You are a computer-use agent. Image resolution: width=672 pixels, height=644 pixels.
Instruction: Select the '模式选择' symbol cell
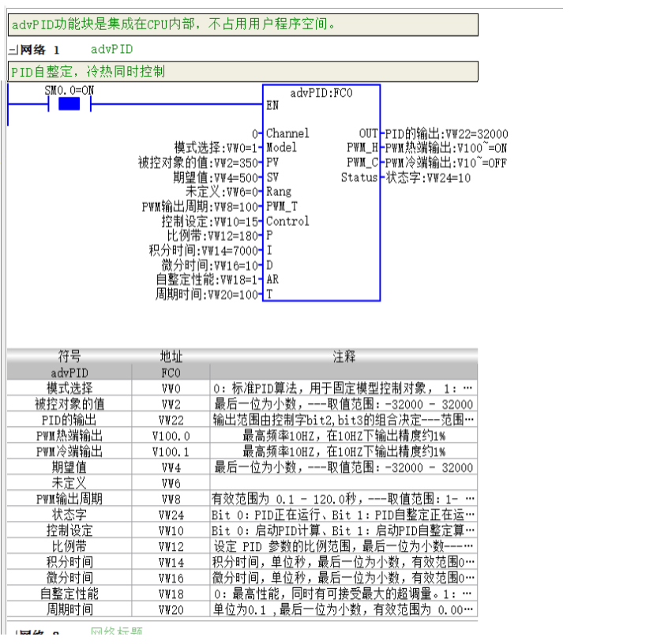pyautogui.click(x=69, y=388)
